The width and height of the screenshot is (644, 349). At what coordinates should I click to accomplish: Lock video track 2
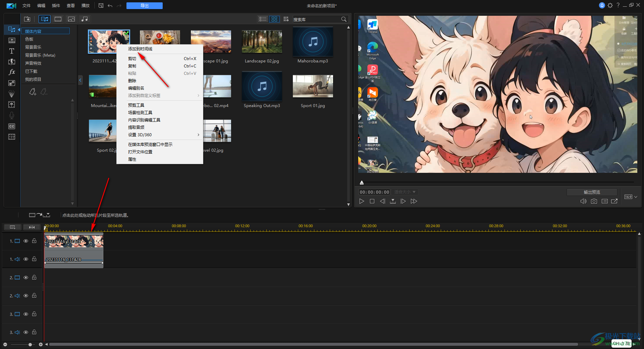[34, 277]
